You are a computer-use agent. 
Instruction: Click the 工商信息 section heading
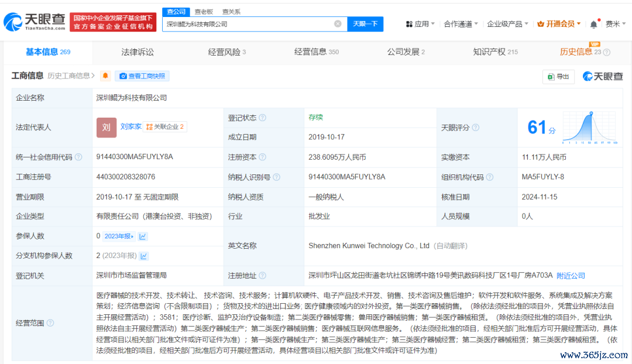(x=28, y=75)
